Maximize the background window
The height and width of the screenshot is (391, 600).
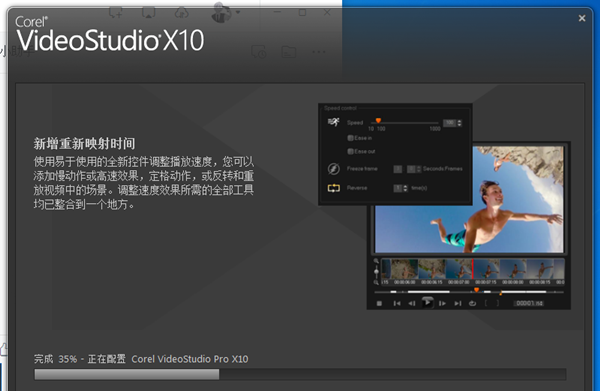coord(302,12)
